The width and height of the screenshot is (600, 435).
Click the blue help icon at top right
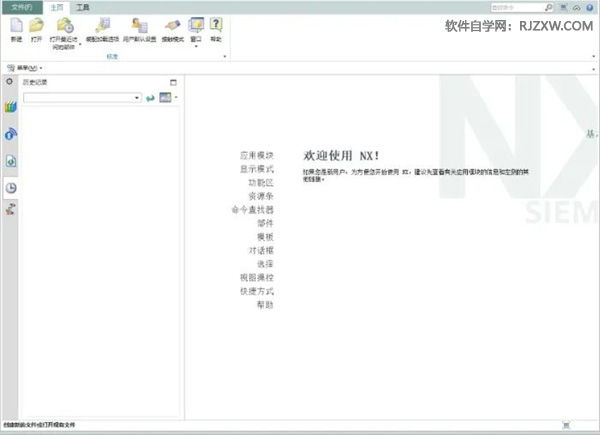(590, 7)
